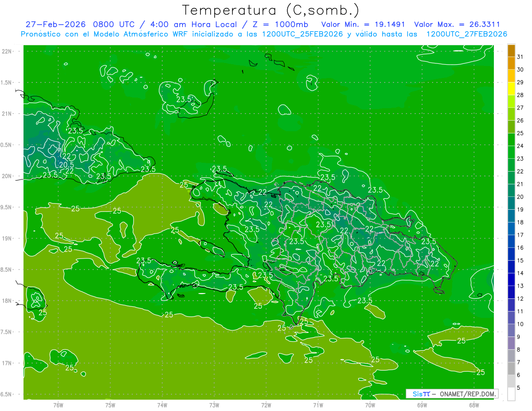Click the "Temperatura (C,somb.)" chart title
Screen dimensions: 532x411
pos(271,10)
